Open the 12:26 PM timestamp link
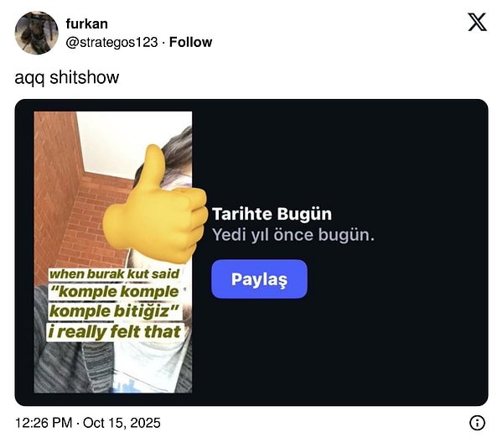Viewport: 503px width, 448px height. 44,423
